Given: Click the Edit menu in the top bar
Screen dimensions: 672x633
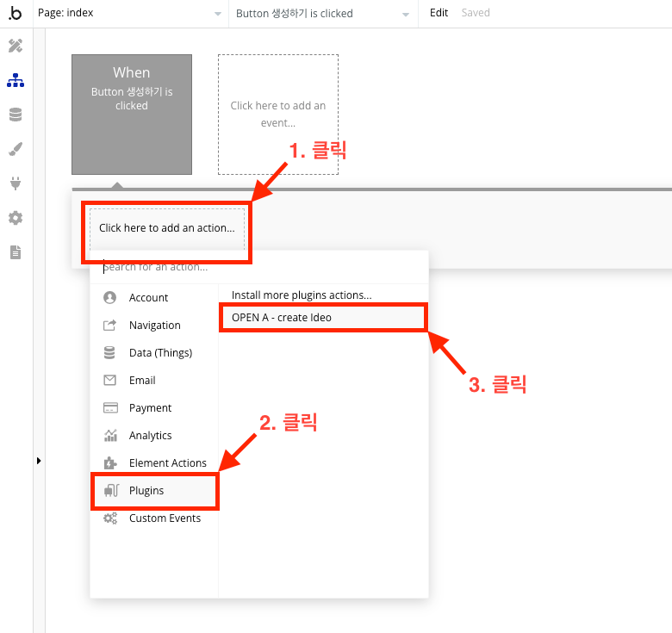Looking at the screenshot, I should coord(439,13).
